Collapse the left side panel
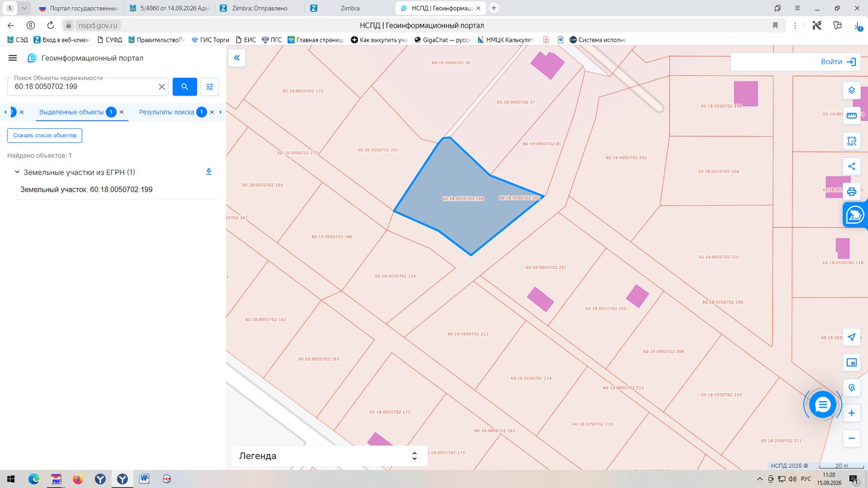 click(x=237, y=58)
